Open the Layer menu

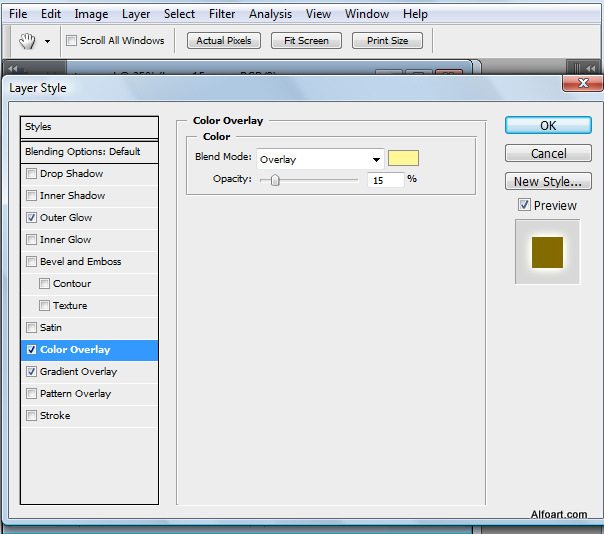[136, 14]
